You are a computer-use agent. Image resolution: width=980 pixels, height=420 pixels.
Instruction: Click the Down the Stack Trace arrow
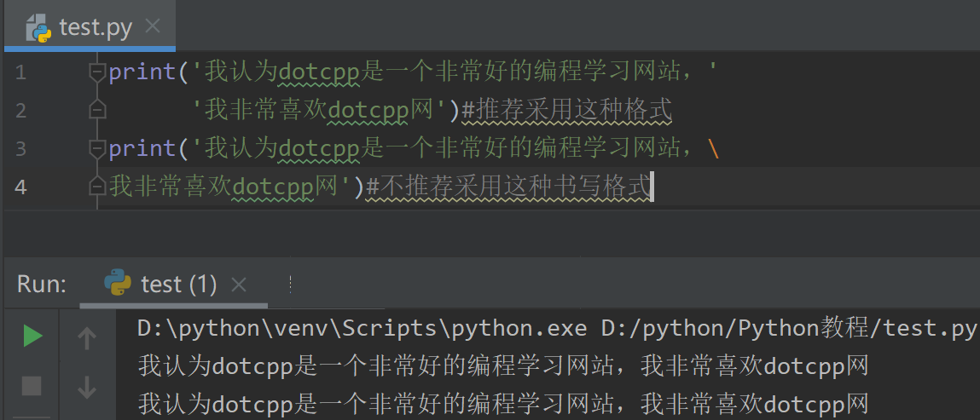tap(86, 388)
